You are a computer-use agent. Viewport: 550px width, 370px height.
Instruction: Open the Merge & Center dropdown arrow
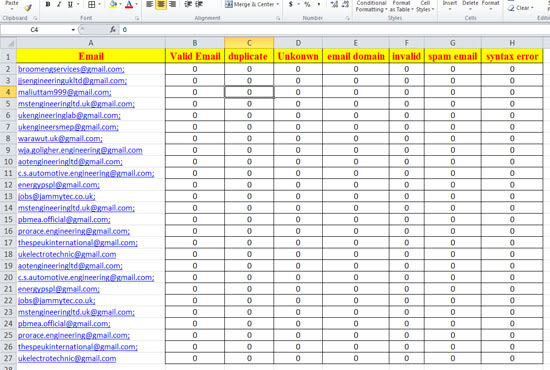coord(278,5)
